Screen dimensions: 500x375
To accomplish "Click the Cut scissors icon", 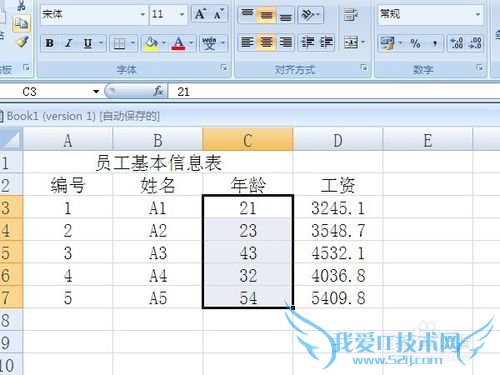I will pos(21,5).
